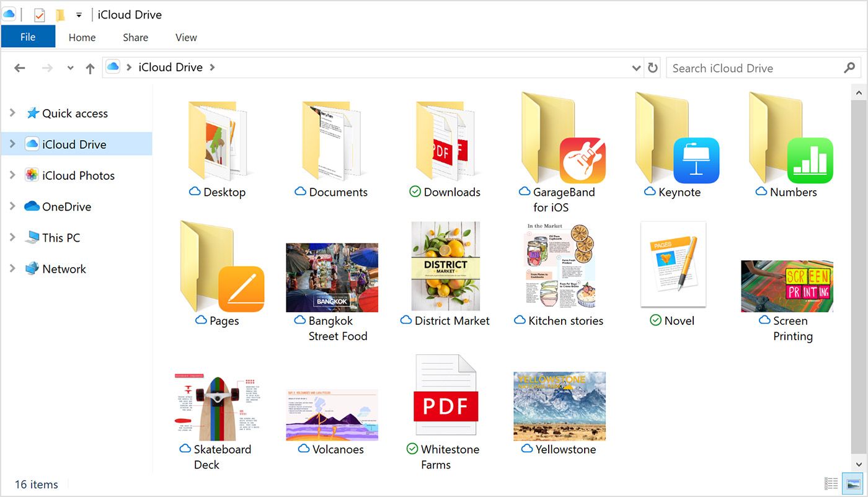The height and width of the screenshot is (497, 868).
Task: Open the Whitestone Farms PDF
Action: coord(445,395)
